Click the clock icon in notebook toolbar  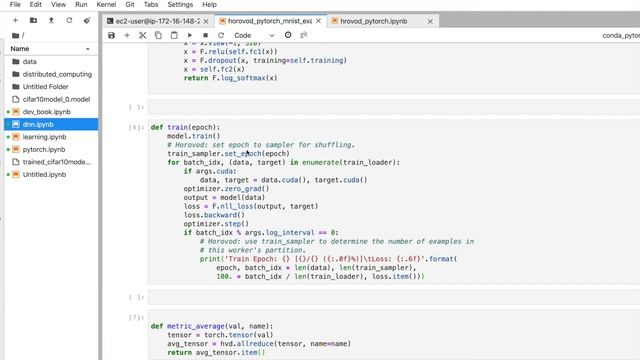point(288,35)
